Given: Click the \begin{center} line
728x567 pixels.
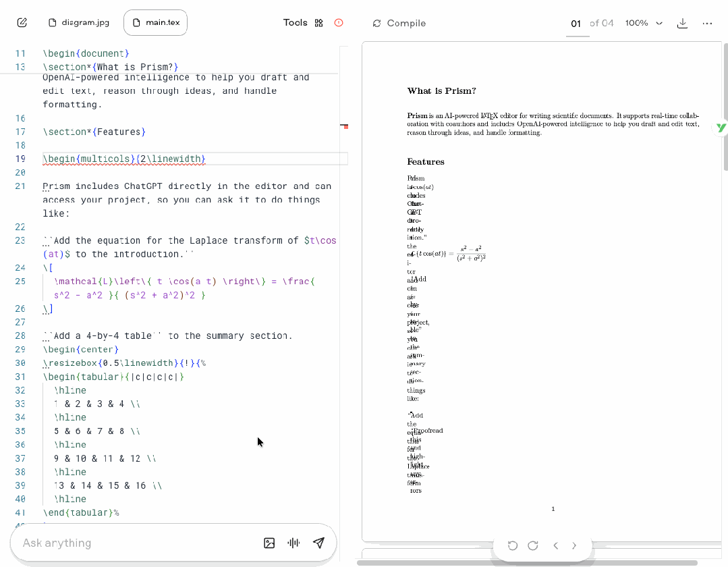Looking at the screenshot, I should point(81,349).
